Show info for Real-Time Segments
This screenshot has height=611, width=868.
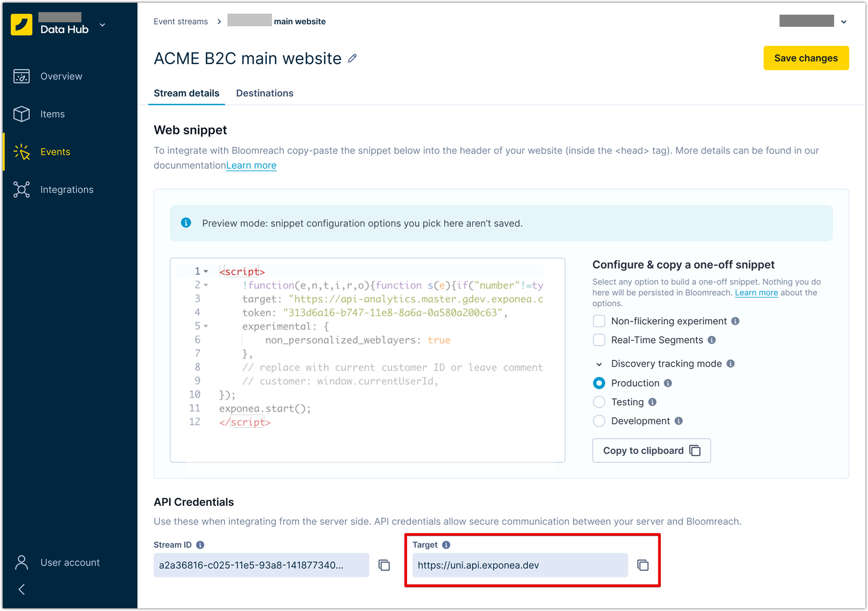712,340
